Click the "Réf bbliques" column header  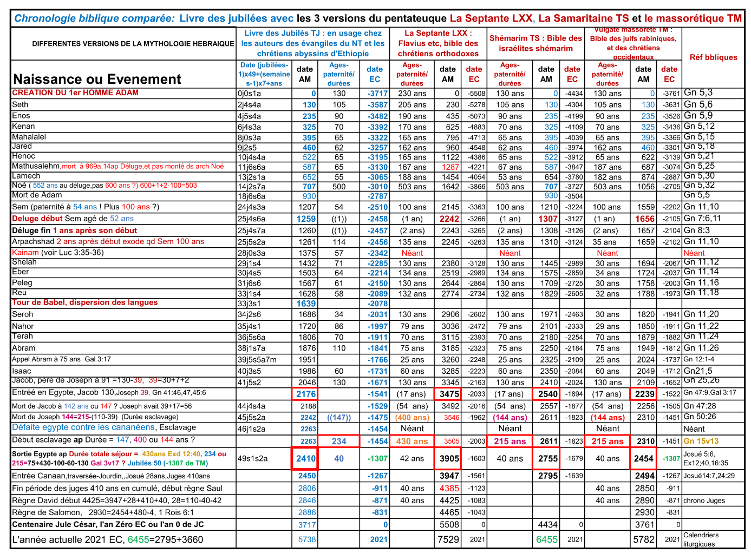coord(713,57)
